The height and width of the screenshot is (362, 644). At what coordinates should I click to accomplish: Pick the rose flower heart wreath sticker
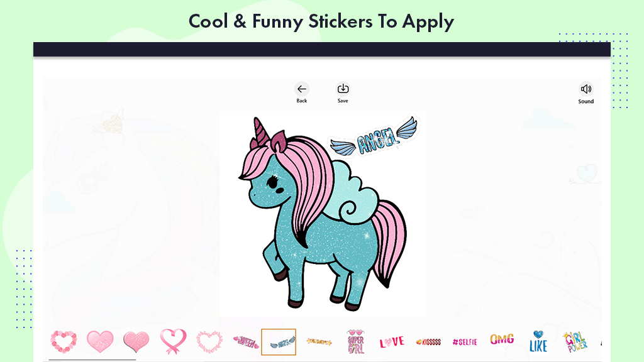64,341
